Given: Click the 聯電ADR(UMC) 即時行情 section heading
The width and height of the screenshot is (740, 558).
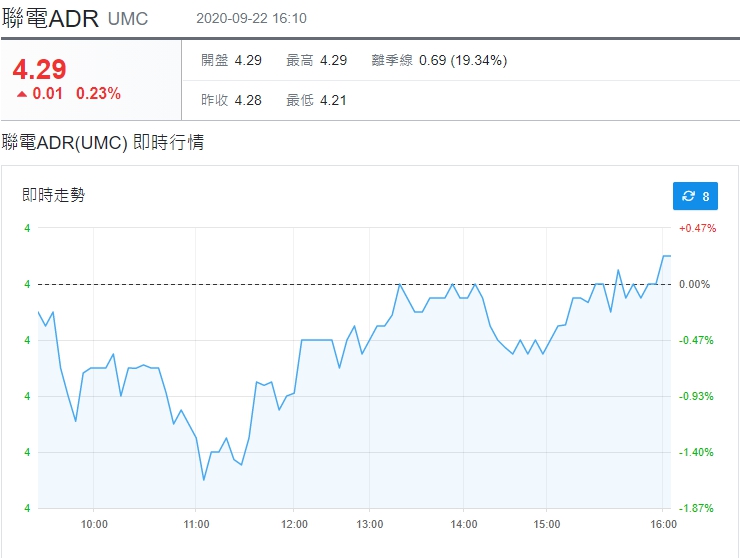Looking at the screenshot, I should click(x=103, y=143).
